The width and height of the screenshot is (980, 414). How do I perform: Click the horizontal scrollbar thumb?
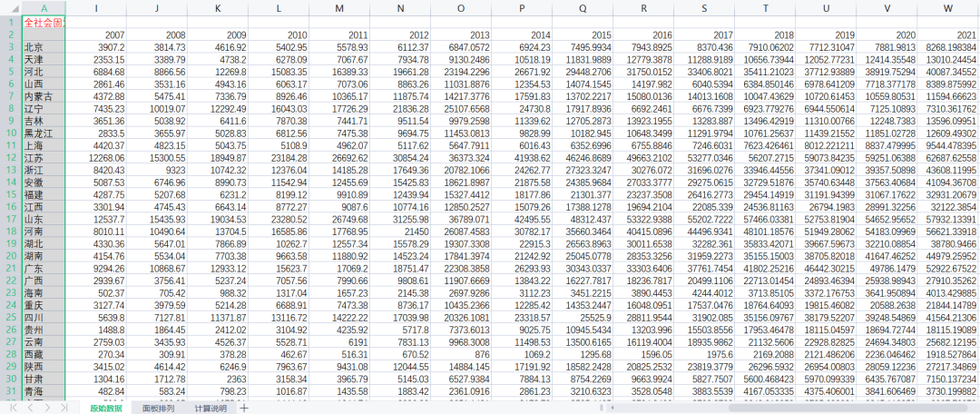pyautogui.click(x=847, y=408)
